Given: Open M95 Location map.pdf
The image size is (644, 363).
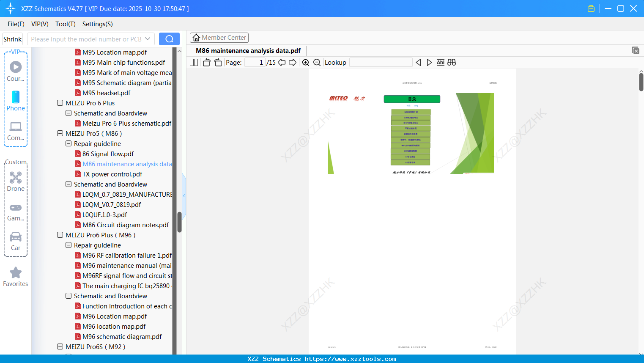Looking at the screenshot, I should click(115, 52).
